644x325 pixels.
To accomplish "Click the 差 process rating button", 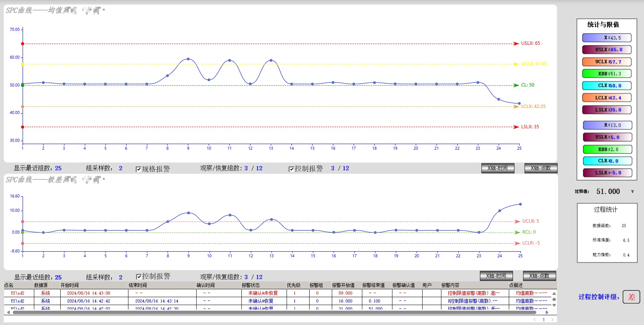I will [x=631, y=297].
